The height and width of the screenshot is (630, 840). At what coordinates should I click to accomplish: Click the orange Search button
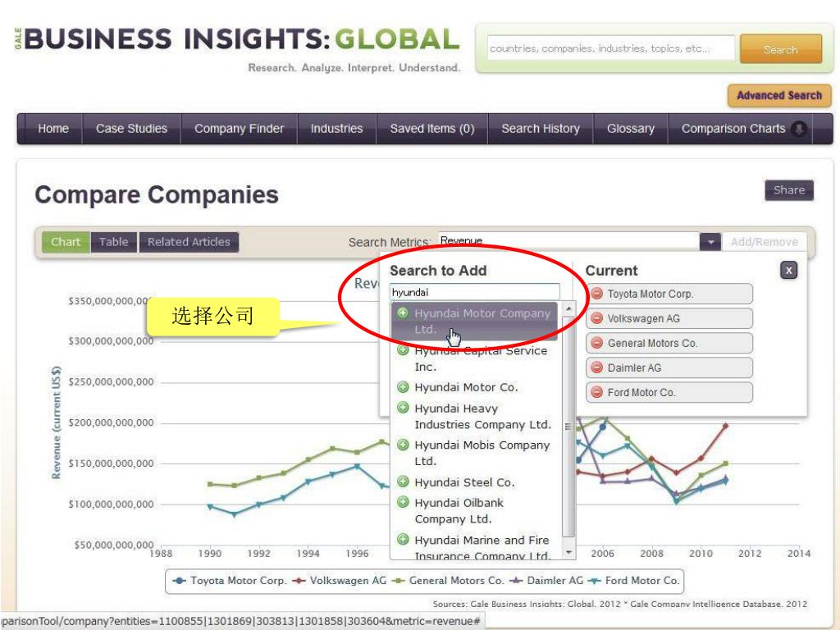tap(781, 49)
